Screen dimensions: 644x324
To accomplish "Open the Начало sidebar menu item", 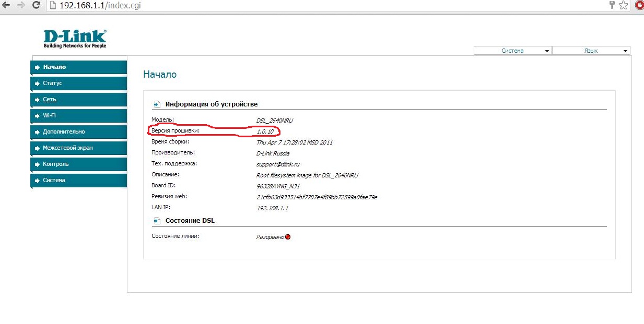I will click(x=79, y=67).
